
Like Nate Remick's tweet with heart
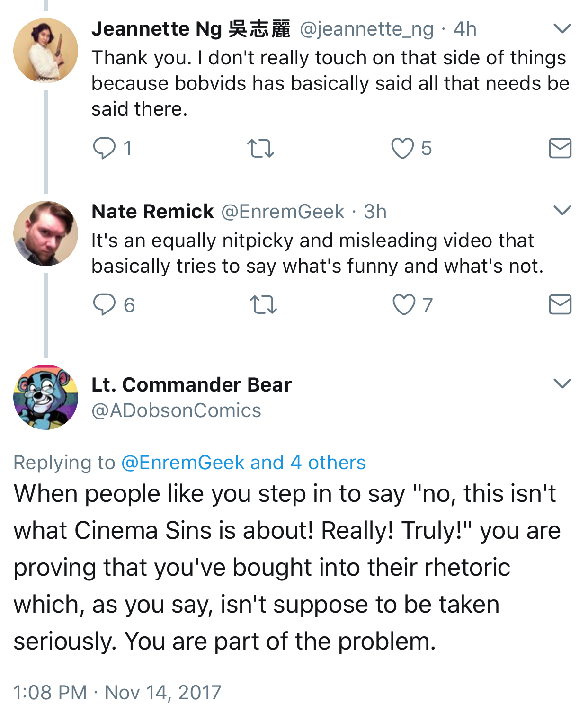(x=404, y=304)
